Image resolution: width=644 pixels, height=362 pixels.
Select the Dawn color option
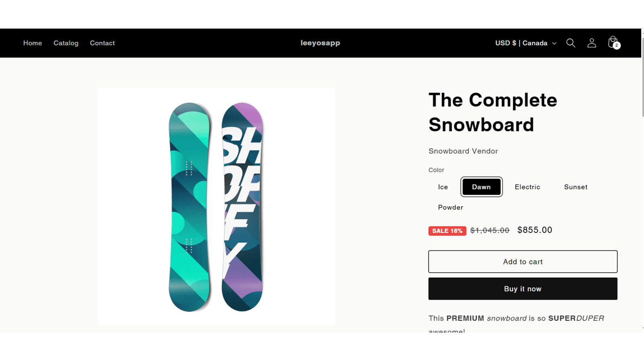tap(481, 187)
